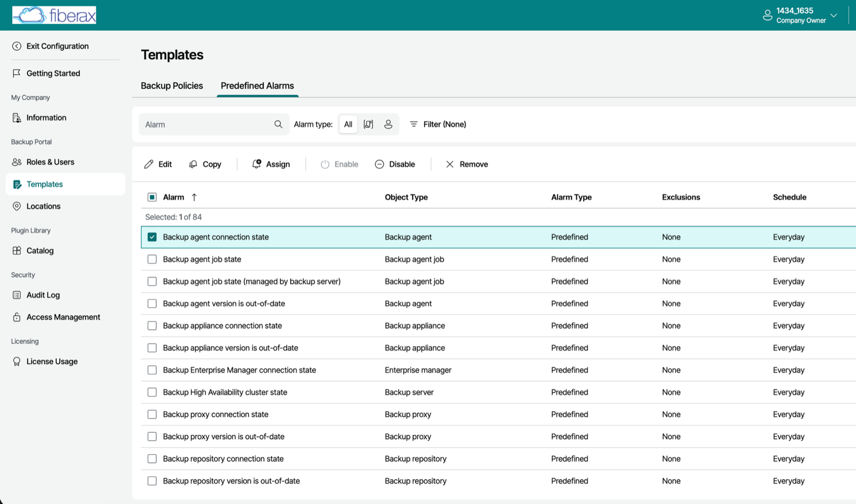Select the Predefined Alarms tab

pyautogui.click(x=257, y=86)
